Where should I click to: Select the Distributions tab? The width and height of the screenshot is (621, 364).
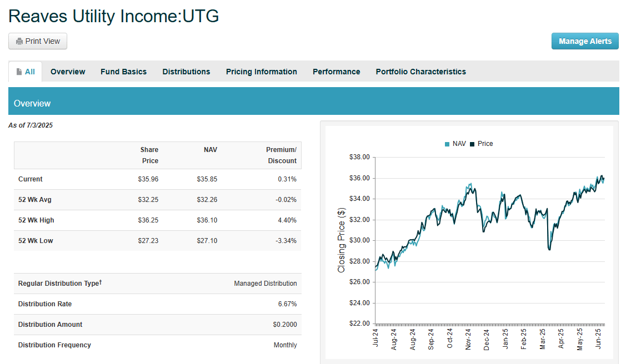(x=186, y=72)
